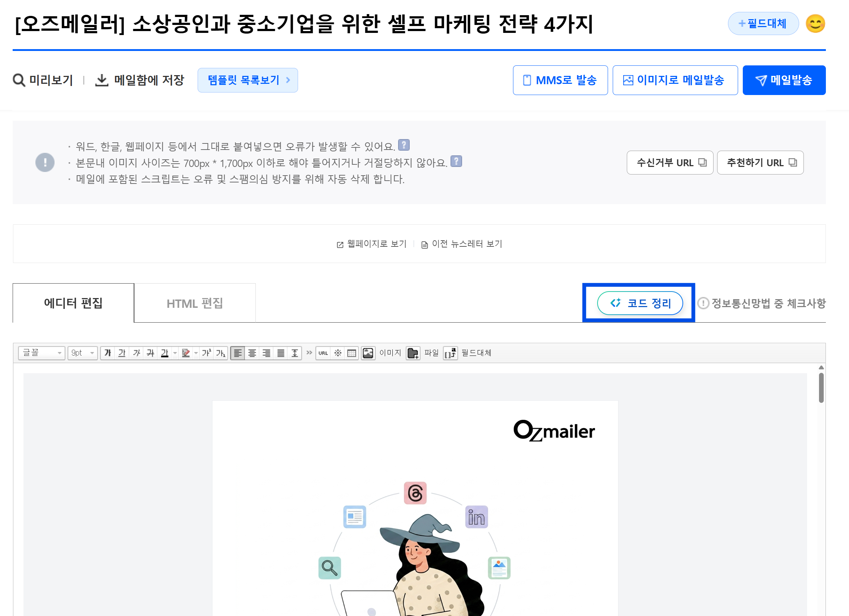Click the +필드대체 pill button at top
The height and width of the screenshot is (616, 849).
[763, 23]
